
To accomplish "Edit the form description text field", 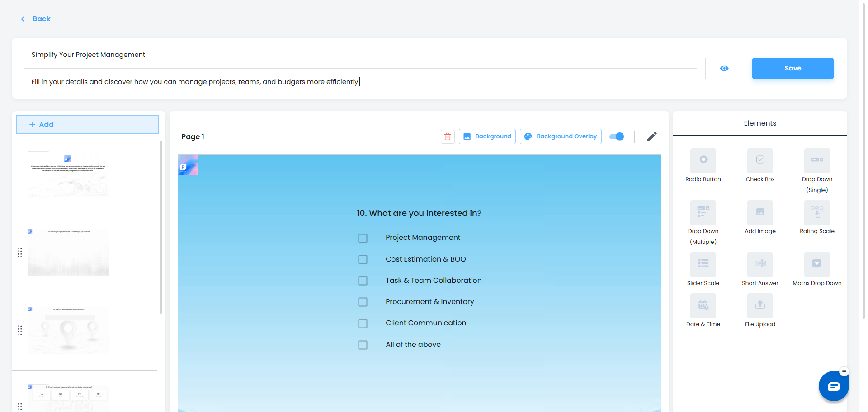I will point(361,82).
